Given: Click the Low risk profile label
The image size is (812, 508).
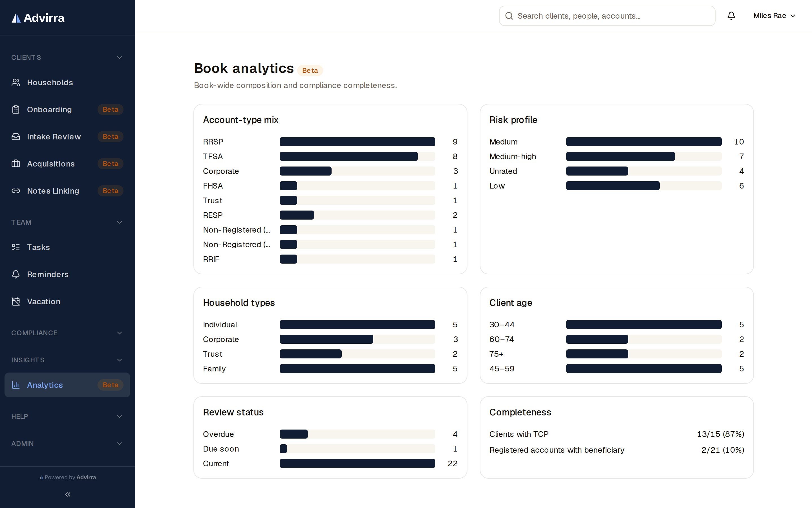Looking at the screenshot, I should pos(497,186).
